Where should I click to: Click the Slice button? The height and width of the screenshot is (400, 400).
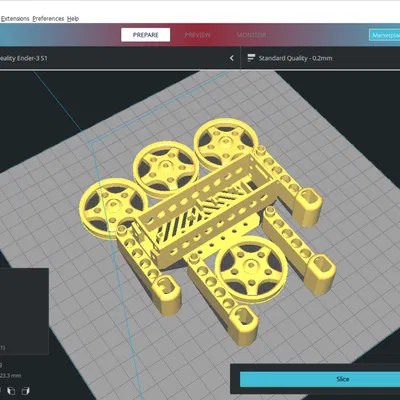tap(320, 379)
